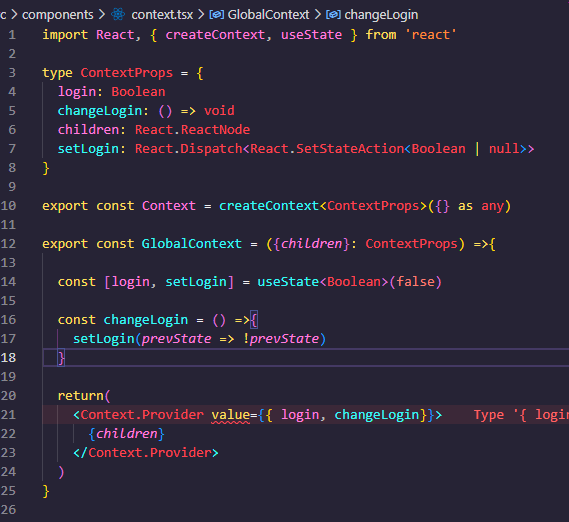Click 'void' return type on line 5
The width and height of the screenshot is (569, 522).
click(x=219, y=111)
